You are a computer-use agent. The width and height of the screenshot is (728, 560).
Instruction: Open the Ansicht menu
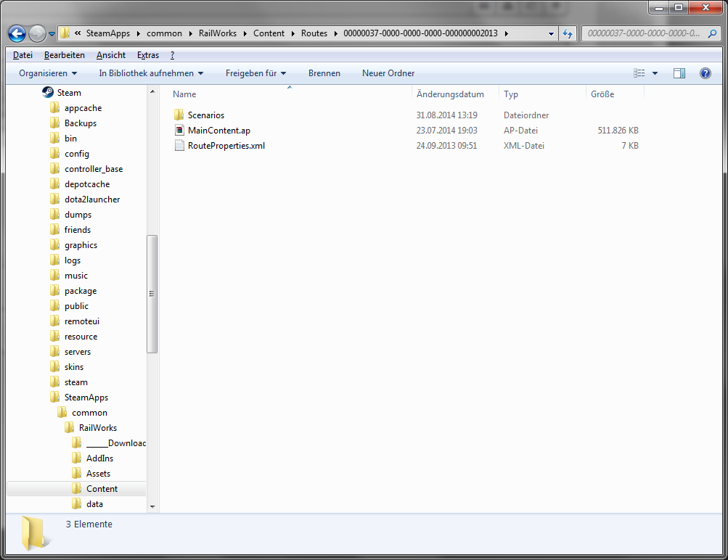[x=111, y=55]
